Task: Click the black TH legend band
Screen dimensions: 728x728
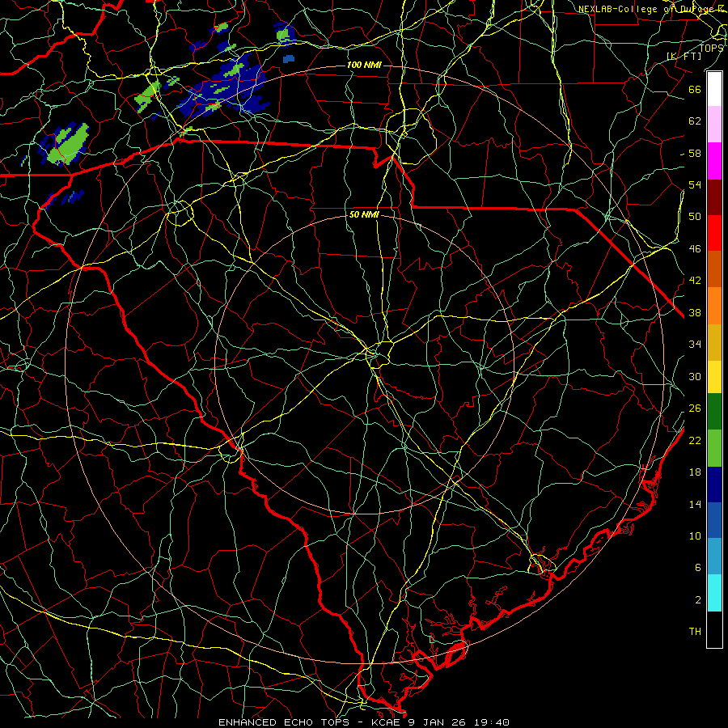Action: point(714,629)
